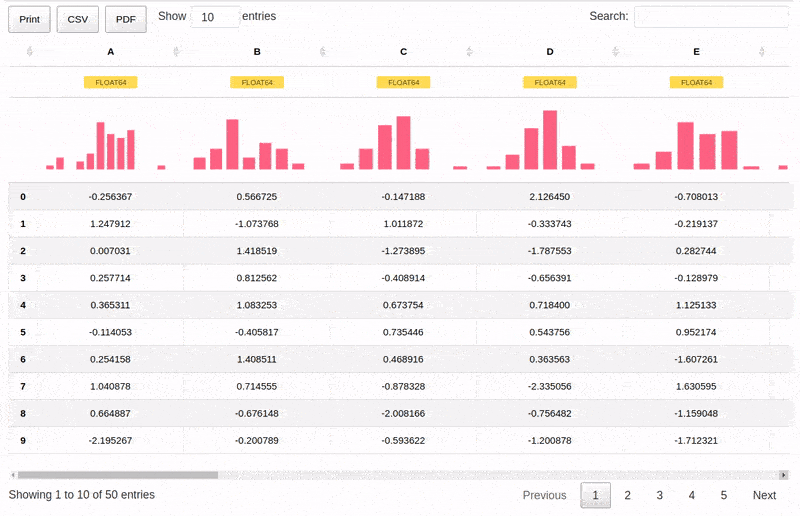800x516 pixels.
Task: Sort table by column C header
Action: (x=404, y=52)
